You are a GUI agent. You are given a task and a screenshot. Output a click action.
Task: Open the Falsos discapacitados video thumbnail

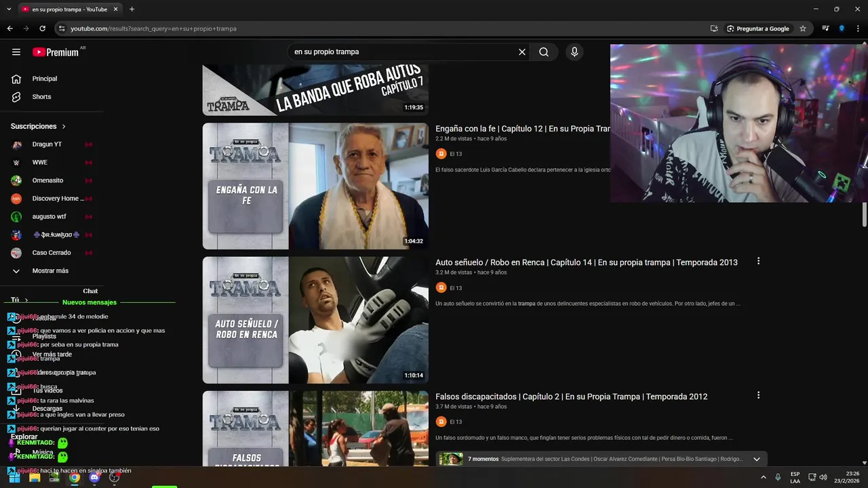[x=315, y=428]
